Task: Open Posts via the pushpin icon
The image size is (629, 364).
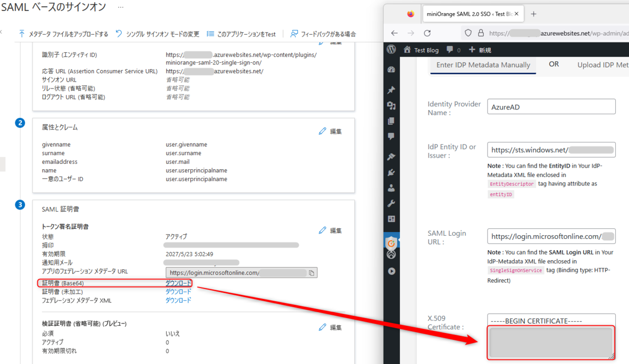Action: tap(391, 90)
